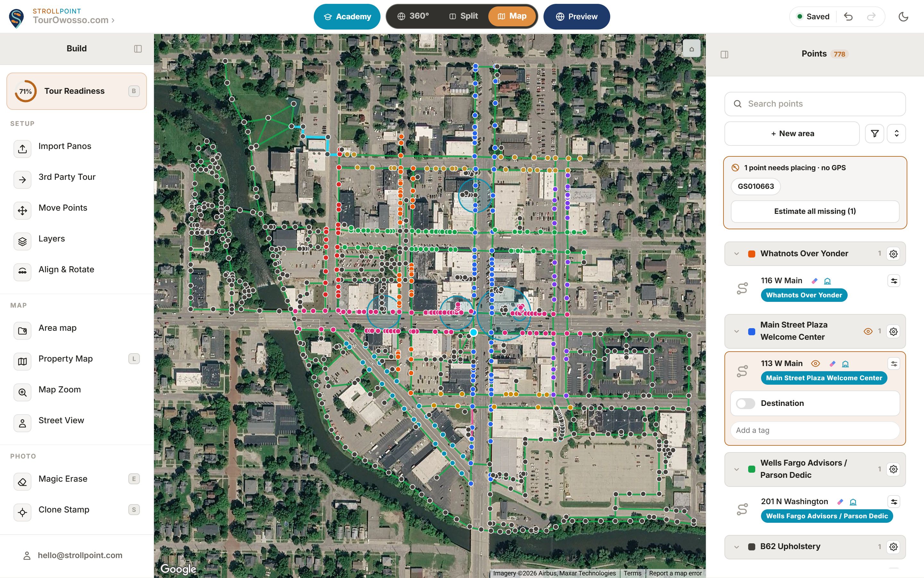924x578 pixels.
Task: Toggle the Destination switch
Action: (745, 404)
